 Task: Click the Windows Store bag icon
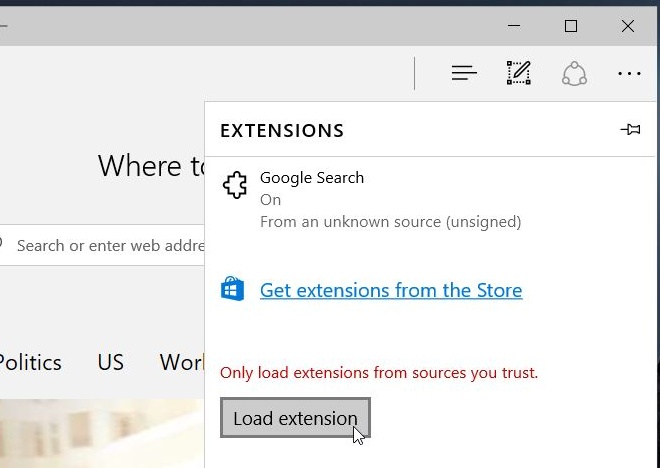(232, 289)
